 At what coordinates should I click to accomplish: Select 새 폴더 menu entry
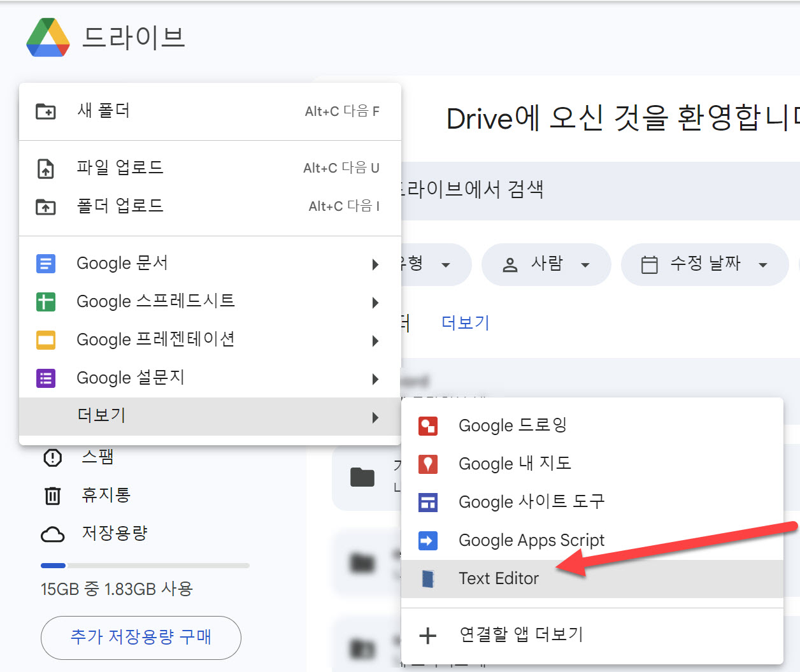210,111
